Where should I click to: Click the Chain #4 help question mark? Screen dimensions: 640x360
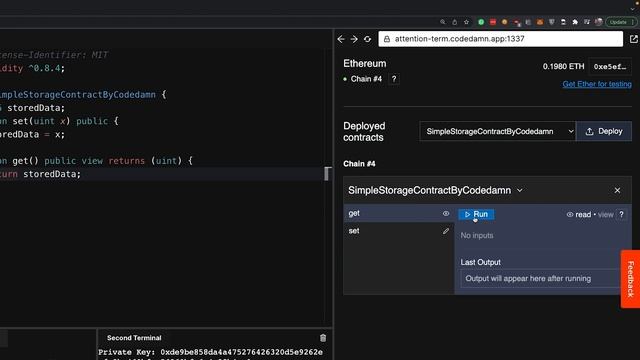(394, 79)
